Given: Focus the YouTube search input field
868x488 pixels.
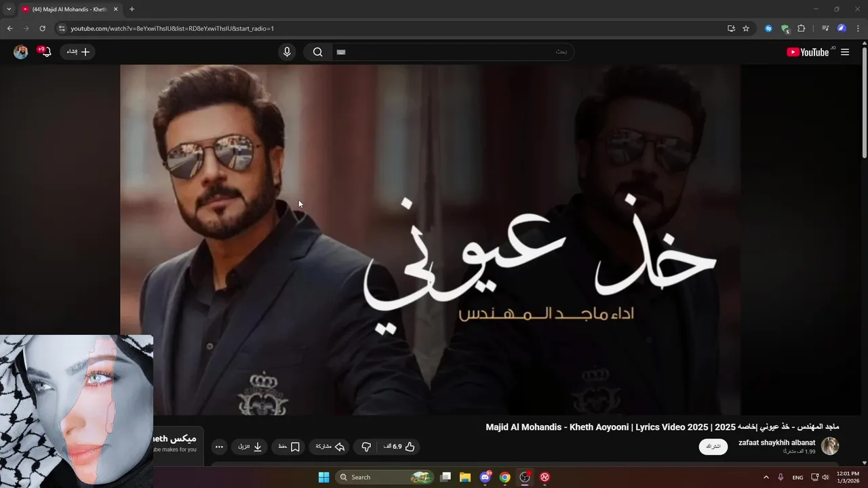Looking at the screenshot, I should pos(452,52).
